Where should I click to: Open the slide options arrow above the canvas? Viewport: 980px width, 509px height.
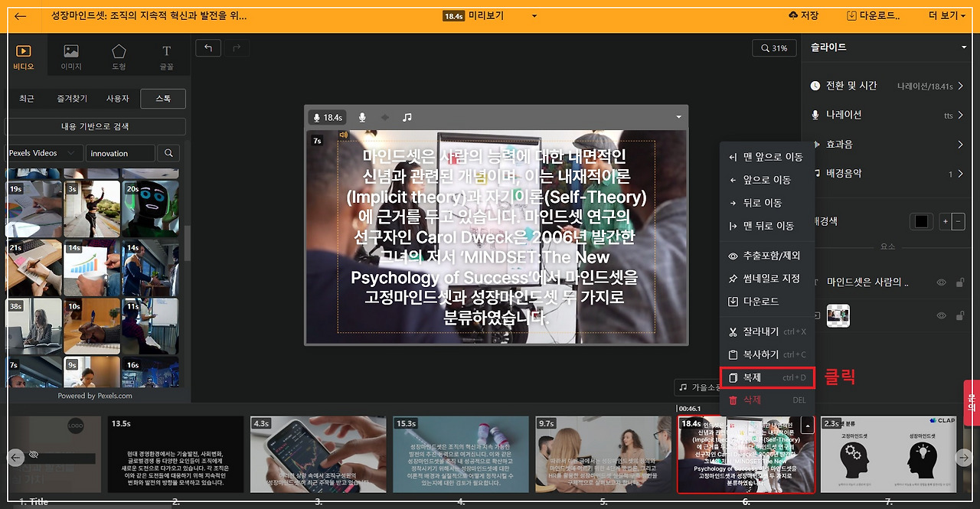(x=678, y=117)
